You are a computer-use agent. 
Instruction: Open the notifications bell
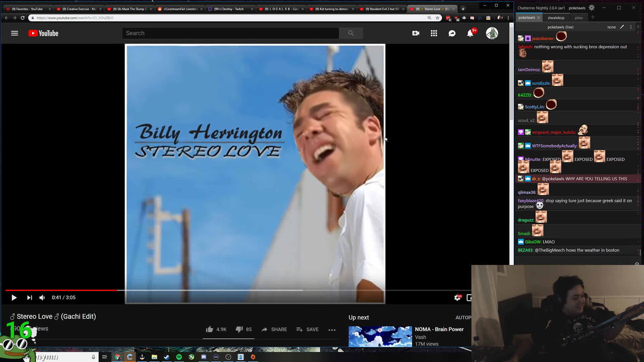(470, 33)
